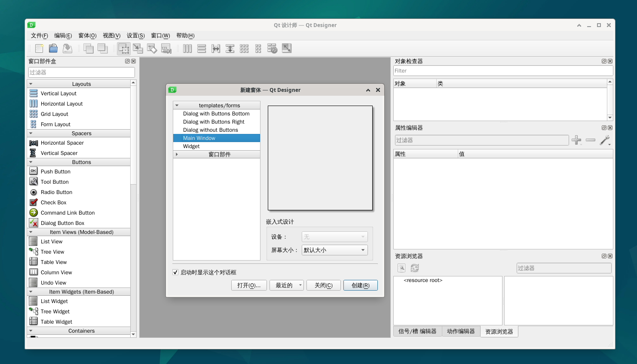Click the Open form toolbar icon
Viewport: 637px width, 364px height.
[53, 49]
